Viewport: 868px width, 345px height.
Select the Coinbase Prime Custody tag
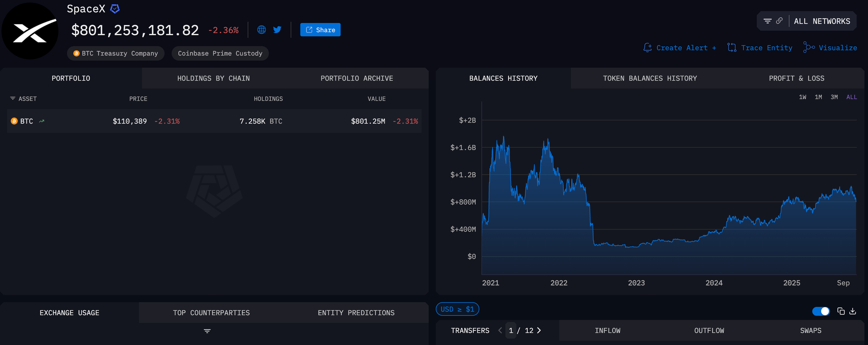tap(220, 53)
